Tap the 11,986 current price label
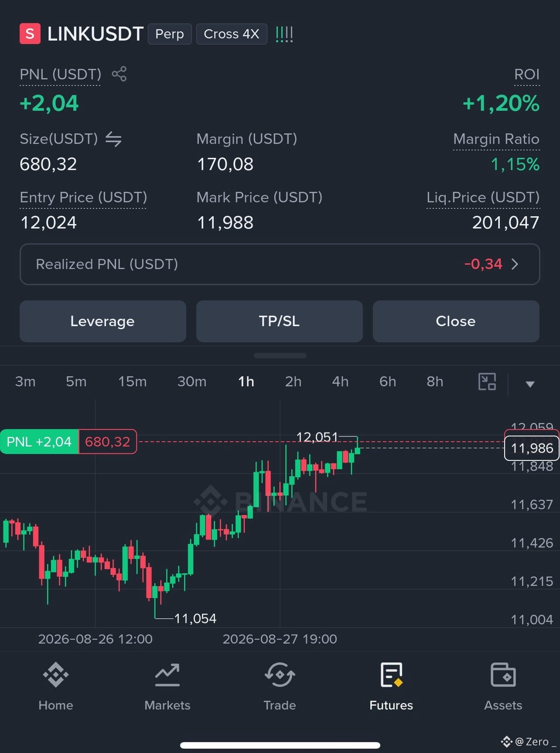 click(x=532, y=448)
